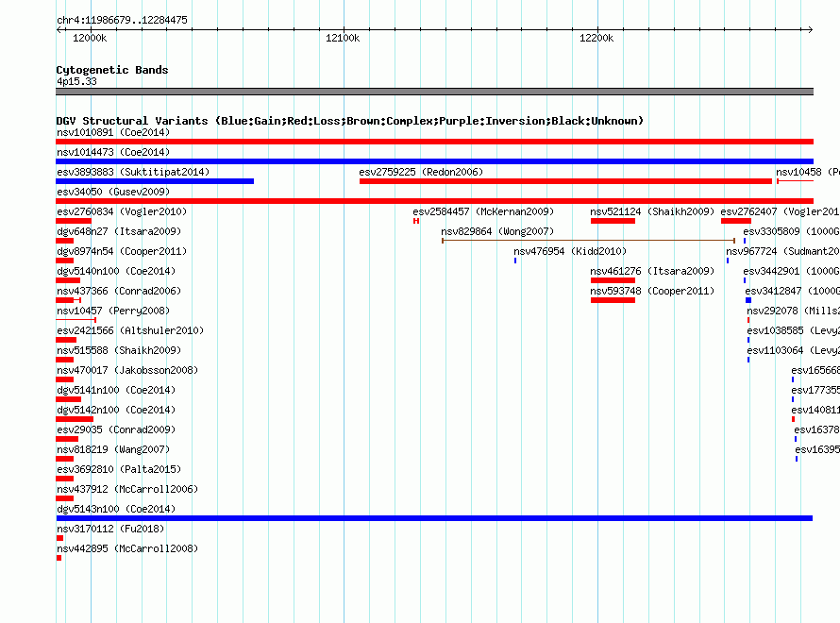This screenshot has height=623, width=840.
Task: Open nsv437912 (McCarroll2006) variant label
Action: [127, 489]
